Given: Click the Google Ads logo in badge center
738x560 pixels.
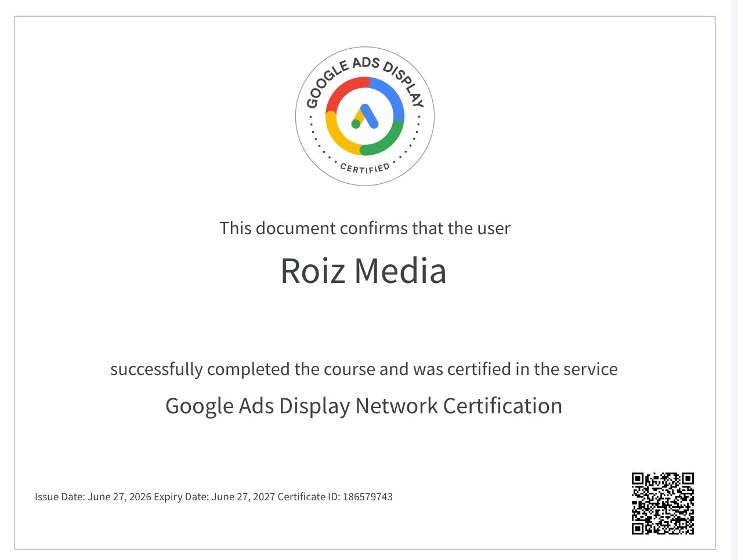Looking at the screenshot, I should click(x=365, y=117).
